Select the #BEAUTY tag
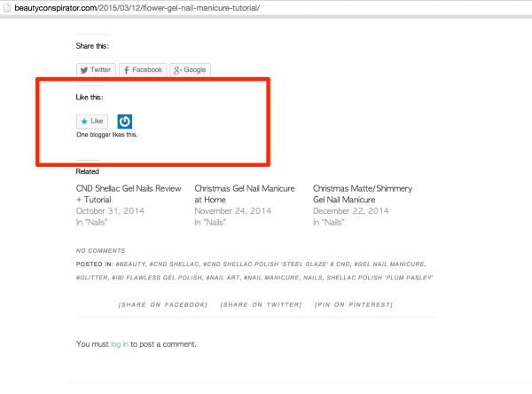This screenshot has width=532, height=394. point(130,264)
